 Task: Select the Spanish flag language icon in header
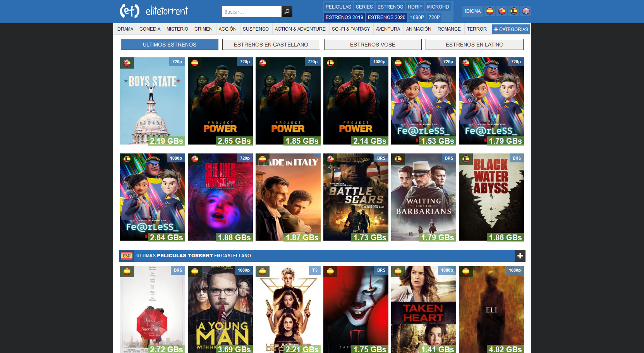[x=490, y=11]
